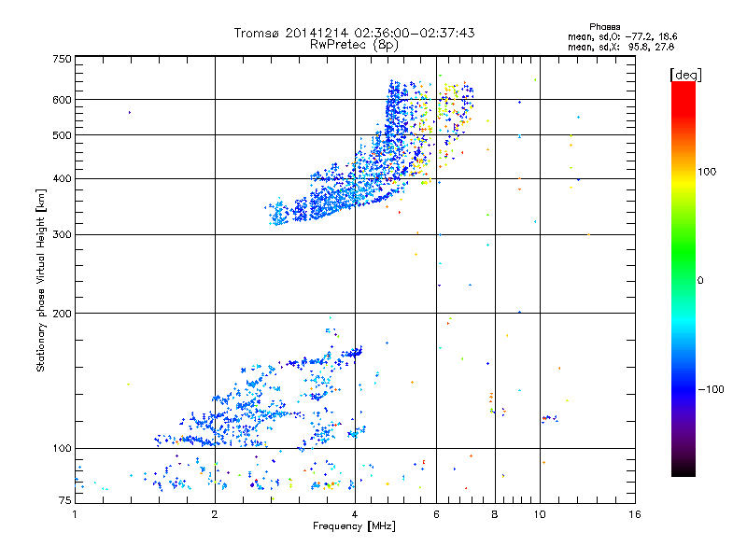
Task: Select the RwPretec (8p) subtitle
Action: (354, 45)
